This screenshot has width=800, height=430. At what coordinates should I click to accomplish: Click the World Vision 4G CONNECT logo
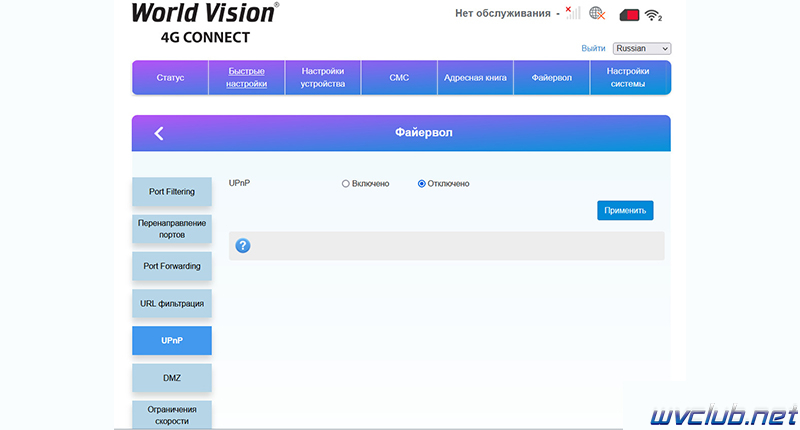[x=205, y=23]
